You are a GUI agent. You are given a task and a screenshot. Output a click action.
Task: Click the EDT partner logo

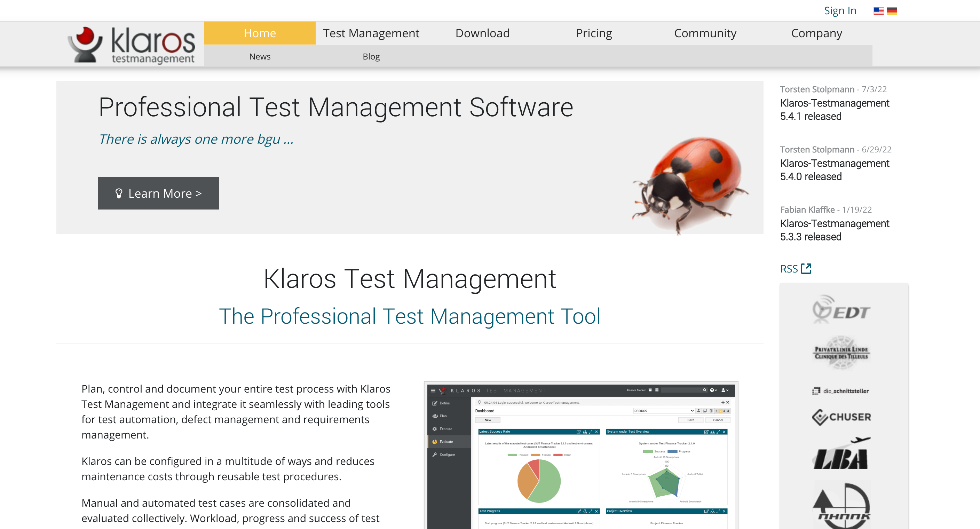(x=841, y=309)
